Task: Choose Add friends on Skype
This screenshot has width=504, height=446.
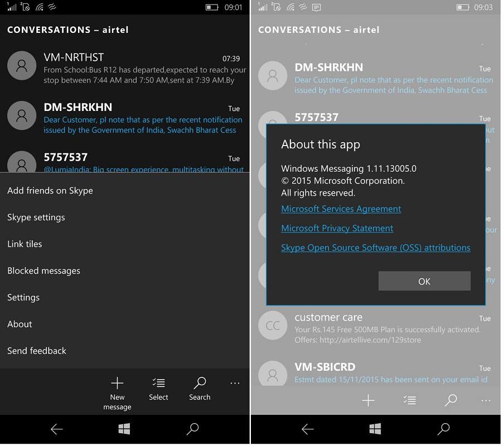Action: (50, 192)
